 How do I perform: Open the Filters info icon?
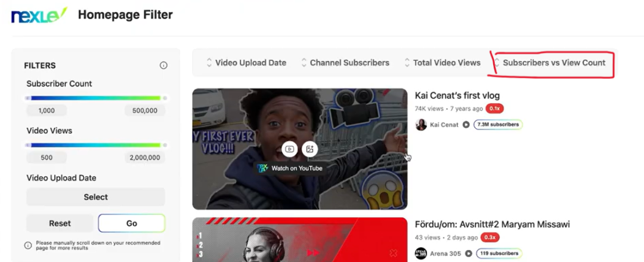(x=163, y=66)
